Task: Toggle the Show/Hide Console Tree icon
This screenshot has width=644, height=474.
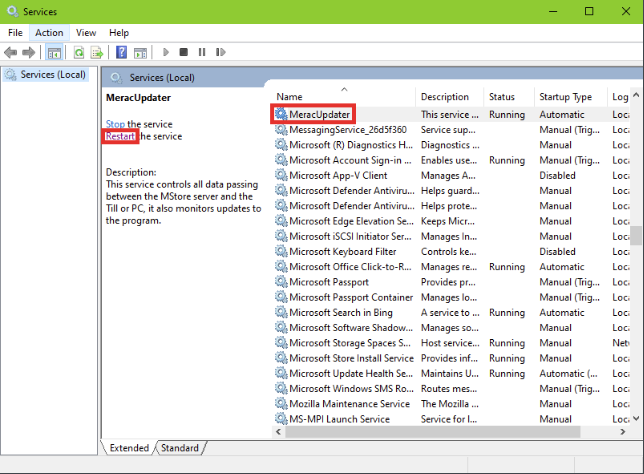Action: pos(54,53)
